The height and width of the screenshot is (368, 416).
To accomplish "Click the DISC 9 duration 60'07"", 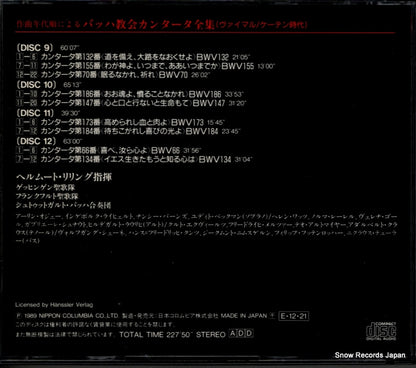I will 70,48.
